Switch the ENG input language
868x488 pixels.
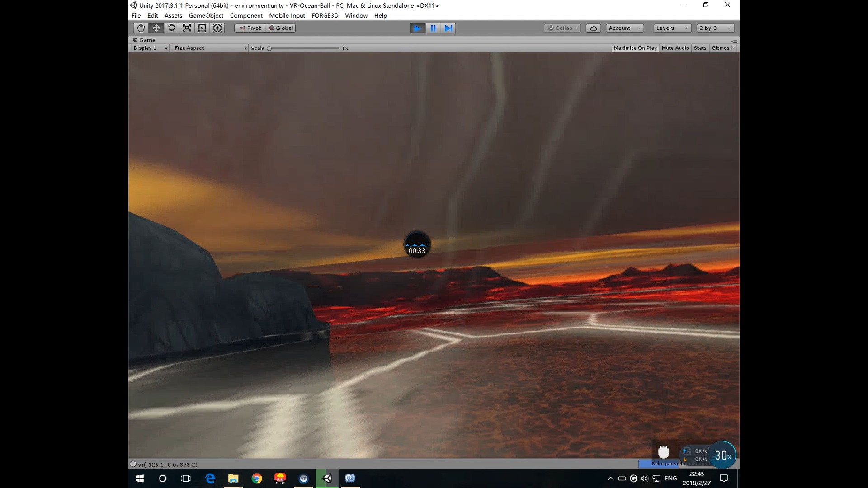[670, 478]
